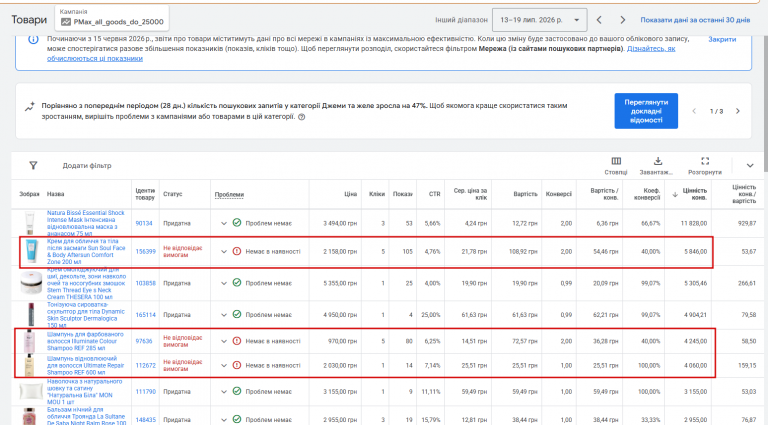
Task: Click the Не відповідає вимогам status for 97636
Action: click(x=182, y=341)
